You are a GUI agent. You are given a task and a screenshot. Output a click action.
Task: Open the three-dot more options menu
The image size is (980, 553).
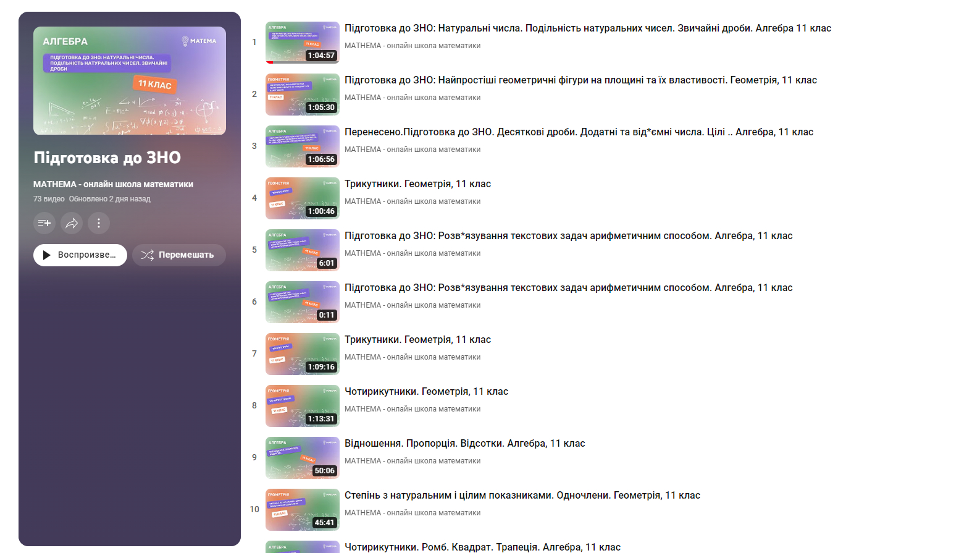99,223
